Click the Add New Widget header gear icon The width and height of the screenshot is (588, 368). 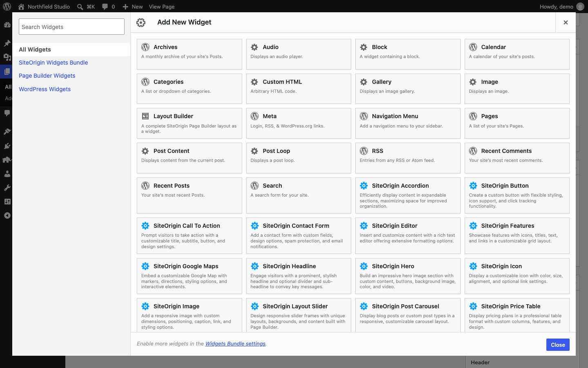pyautogui.click(x=141, y=22)
